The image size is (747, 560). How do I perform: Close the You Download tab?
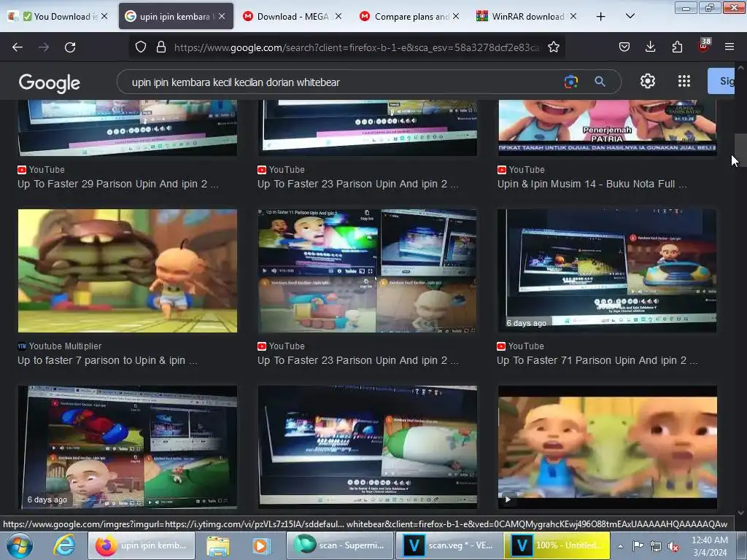(104, 17)
